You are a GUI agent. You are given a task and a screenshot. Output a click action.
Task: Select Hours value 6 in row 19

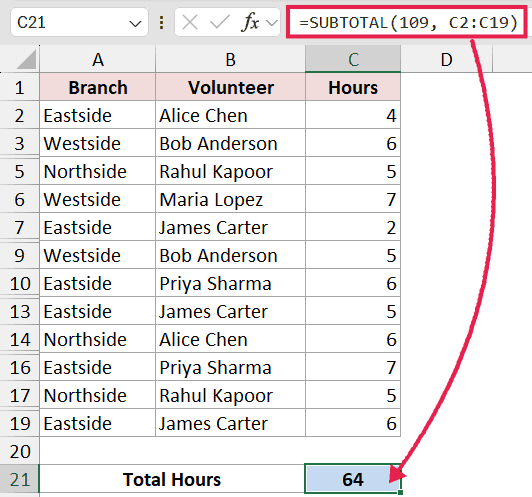pyautogui.click(x=353, y=423)
